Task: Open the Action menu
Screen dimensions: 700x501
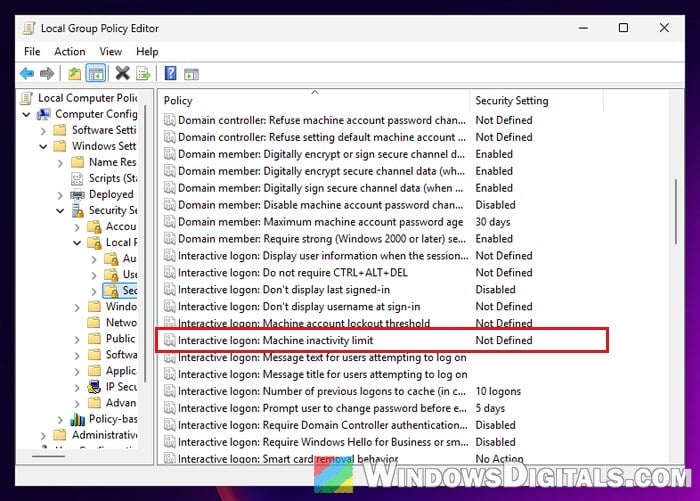Action: [x=70, y=52]
